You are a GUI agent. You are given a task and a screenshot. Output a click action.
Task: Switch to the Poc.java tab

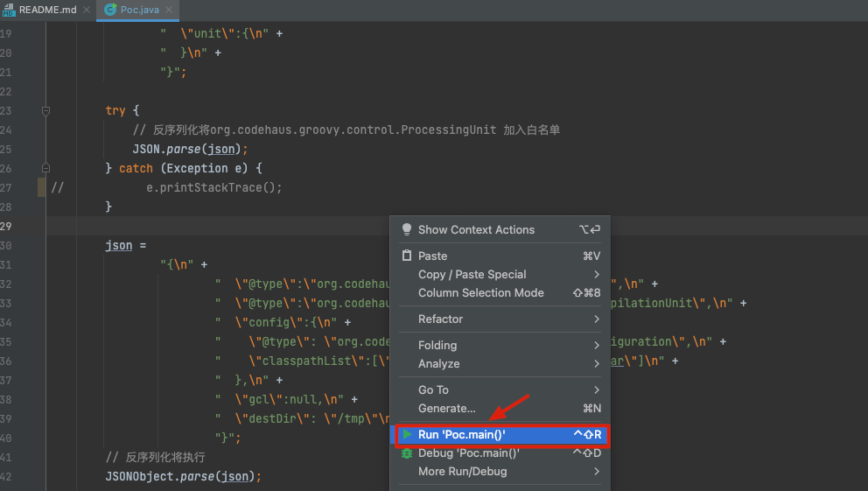pos(139,10)
